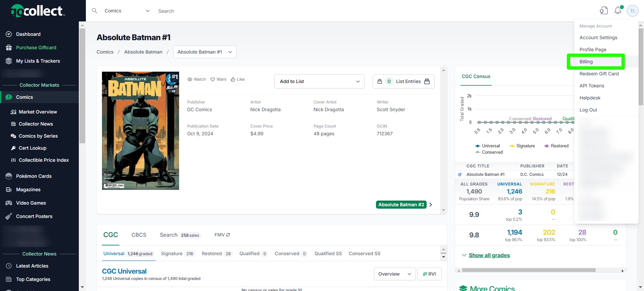The width and height of the screenshot is (644, 291).
Task: Click the List Entries button
Action: coord(404,81)
